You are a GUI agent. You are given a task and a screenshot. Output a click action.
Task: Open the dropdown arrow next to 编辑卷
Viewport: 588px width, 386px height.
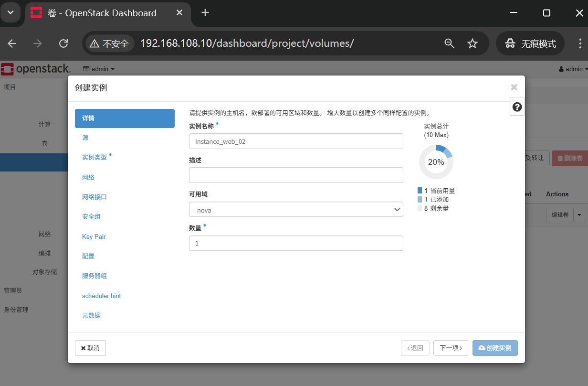coord(579,215)
